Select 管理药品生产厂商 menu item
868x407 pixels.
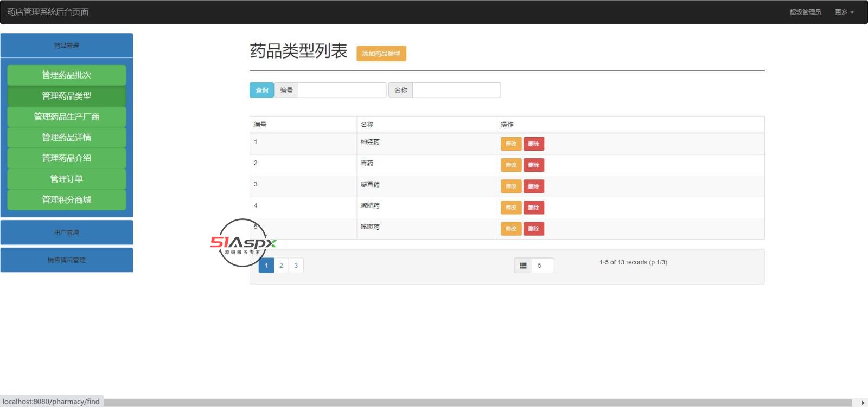[x=67, y=117]
